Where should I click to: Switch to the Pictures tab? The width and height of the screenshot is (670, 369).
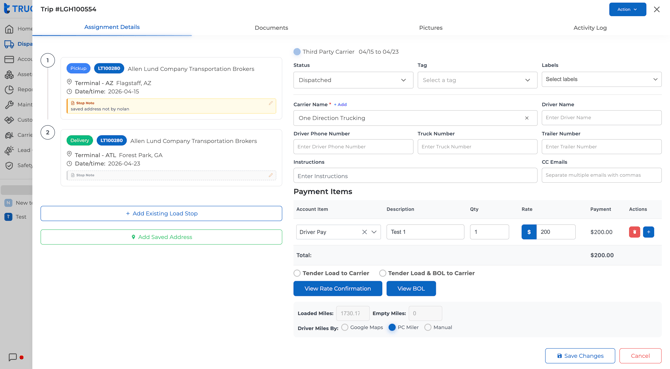tap(431, 28)
